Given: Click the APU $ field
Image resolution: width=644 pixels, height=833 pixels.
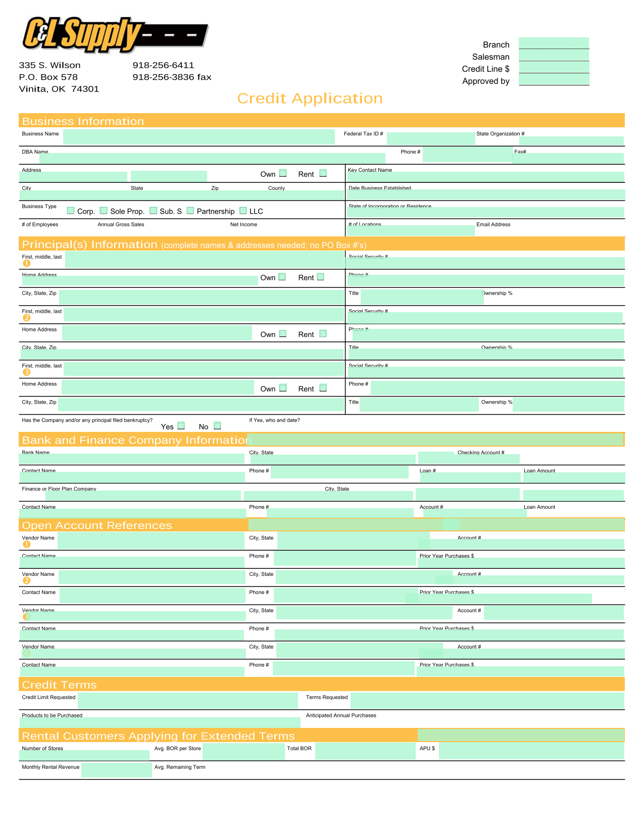Looking at the screenshot, I should [531, 751].
